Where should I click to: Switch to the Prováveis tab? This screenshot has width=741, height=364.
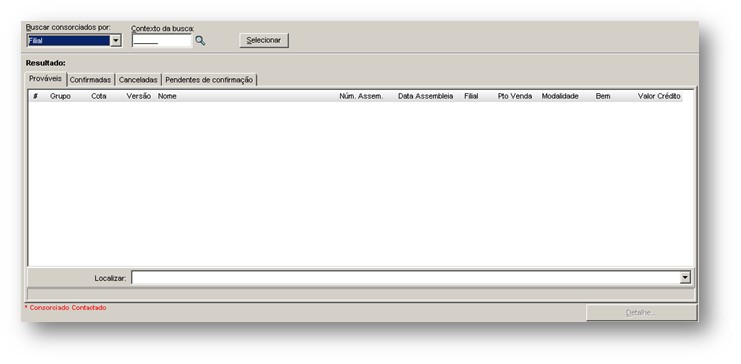[x=45, y=78]
